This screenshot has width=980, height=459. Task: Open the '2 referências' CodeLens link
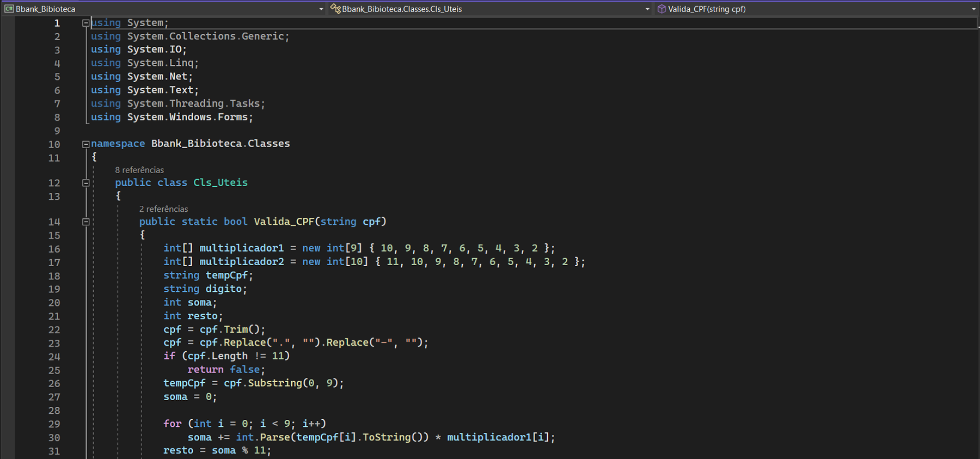tap(163, 209)
